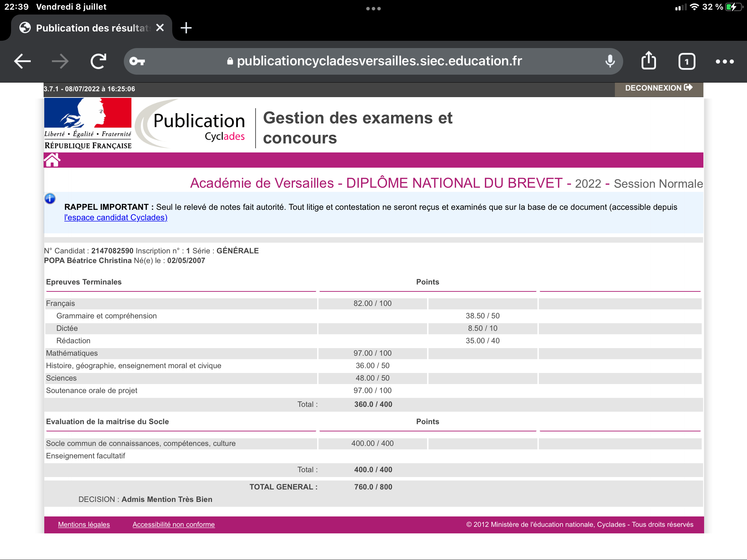Image resolution: width=747 pixels, height=560 pixels.
Task: Close the Publication des résultats tab
Action: [160, 28]
